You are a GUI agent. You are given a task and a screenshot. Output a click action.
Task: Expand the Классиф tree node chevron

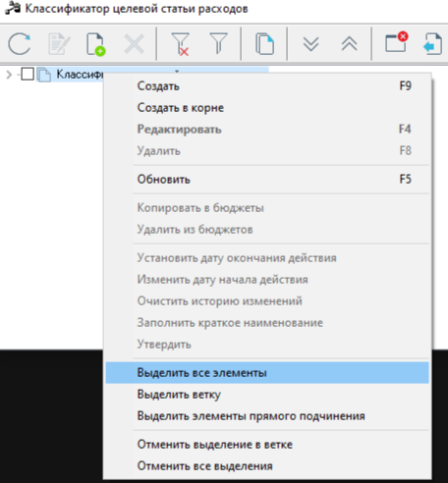9,75
